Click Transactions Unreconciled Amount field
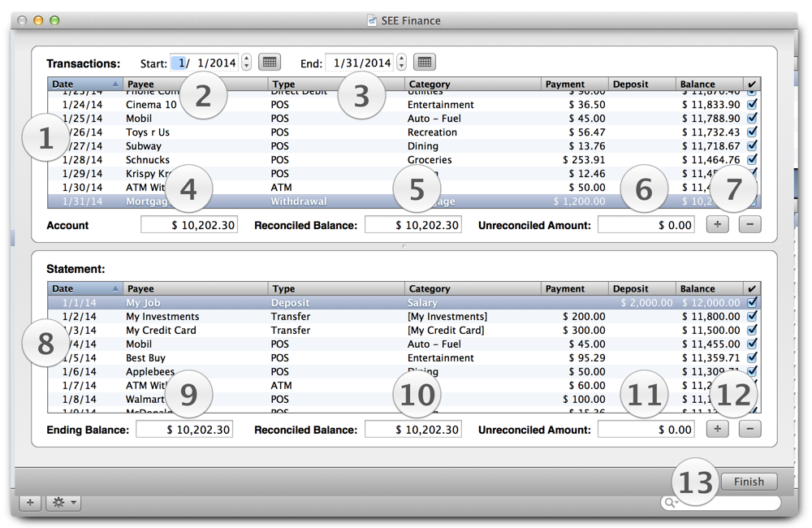Image resolution: width=812 pixels, height=528 pixels. tap(646, 225)
